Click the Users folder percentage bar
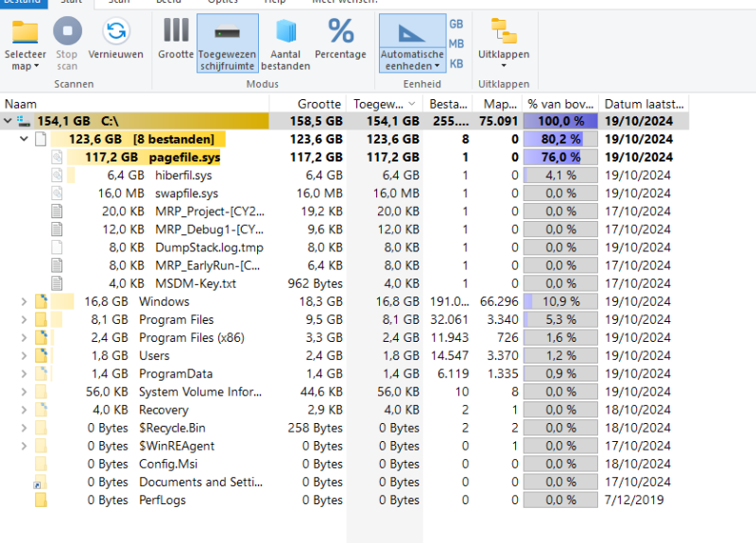The width and height of the screenshot is (756, 543). [559, 356]
